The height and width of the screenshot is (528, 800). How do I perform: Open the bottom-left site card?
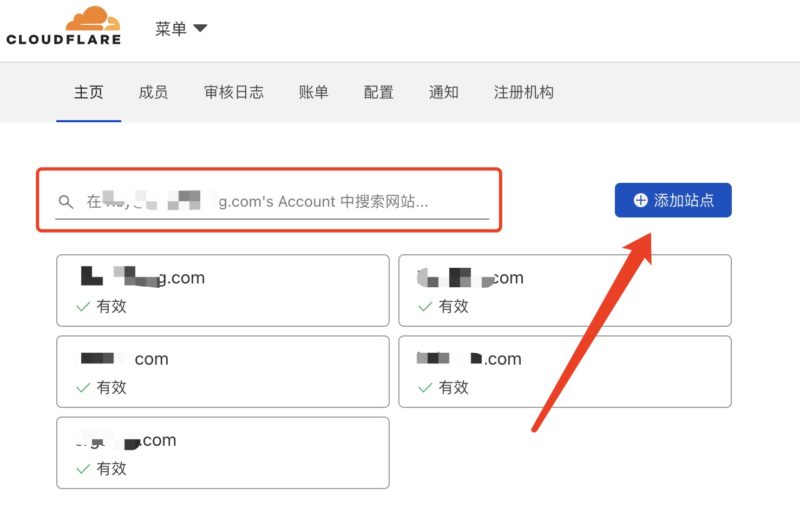[x=223, y=452]
